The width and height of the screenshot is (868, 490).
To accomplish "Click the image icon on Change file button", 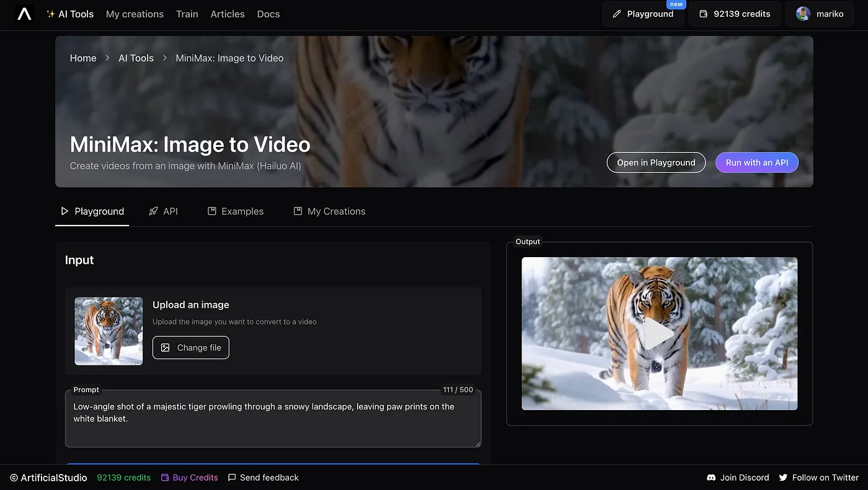I will click(x=166, y=348).
